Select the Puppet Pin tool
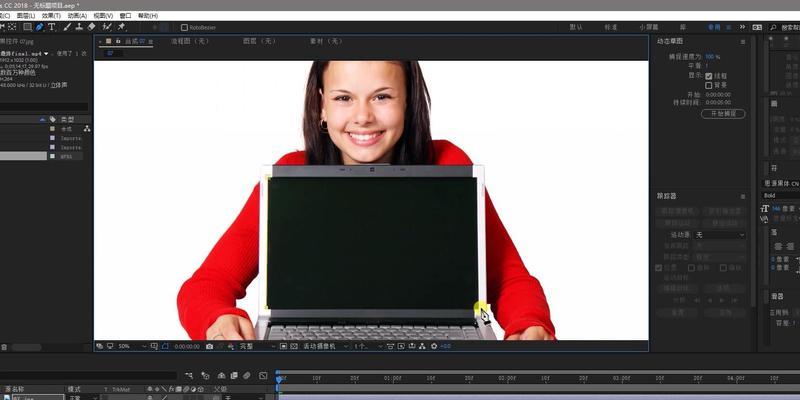 tap(121, 27)
